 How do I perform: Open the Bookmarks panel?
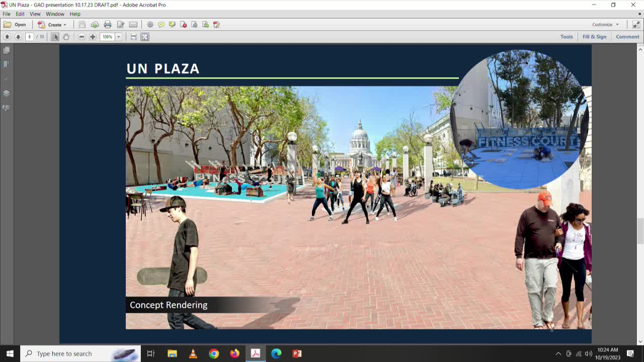tap(7, 64)
